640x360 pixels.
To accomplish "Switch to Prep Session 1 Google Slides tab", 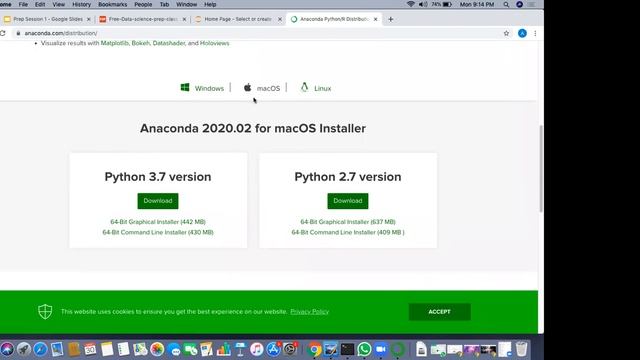I will pyautogui.click(x=47, y=19).
